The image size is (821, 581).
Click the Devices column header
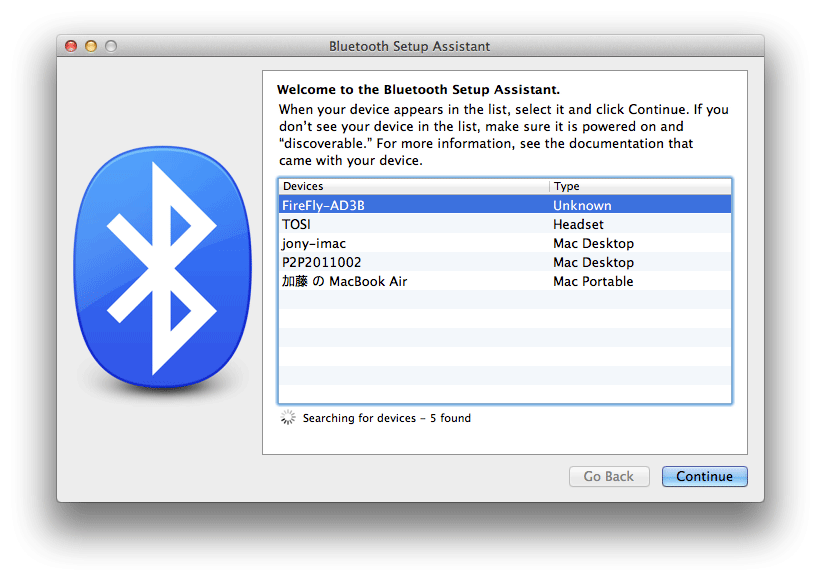click(x=414, y=186)
